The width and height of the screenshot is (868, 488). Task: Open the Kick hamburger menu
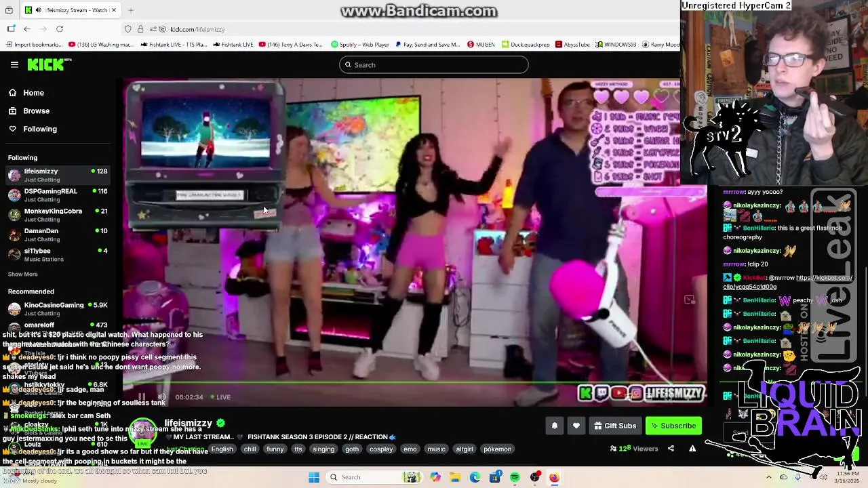coord(14,64)
